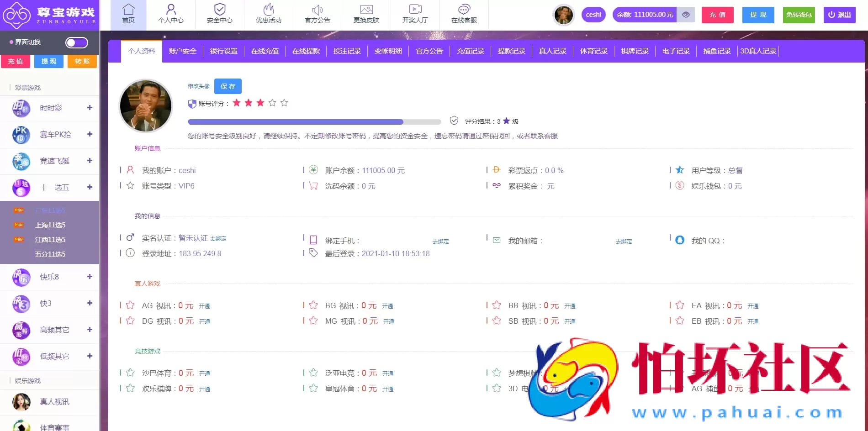Toggle balance visibility with the eye icon
The image size is (868, 431).
point(685,14)
